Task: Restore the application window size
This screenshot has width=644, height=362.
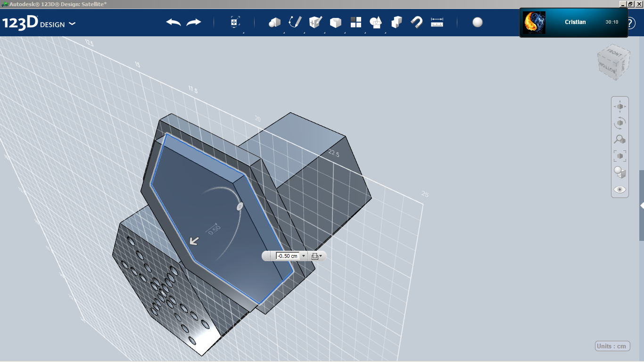Action: [x=630, y=4]
